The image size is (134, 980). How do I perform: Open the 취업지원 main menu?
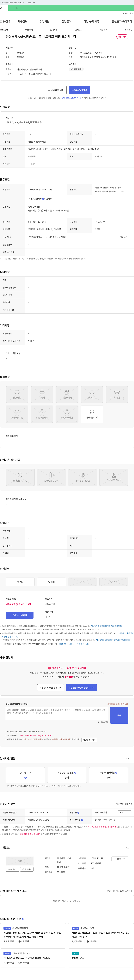click(x=45, y=22)
